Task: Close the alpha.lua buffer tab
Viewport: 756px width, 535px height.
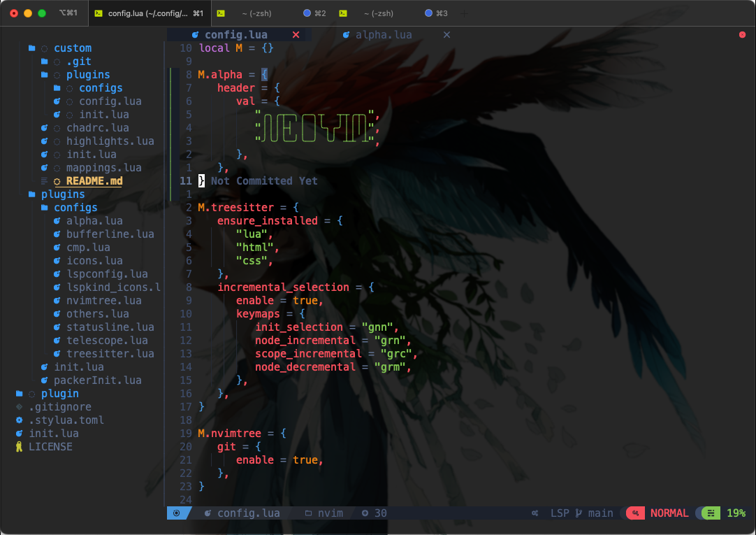Action: 447,35
